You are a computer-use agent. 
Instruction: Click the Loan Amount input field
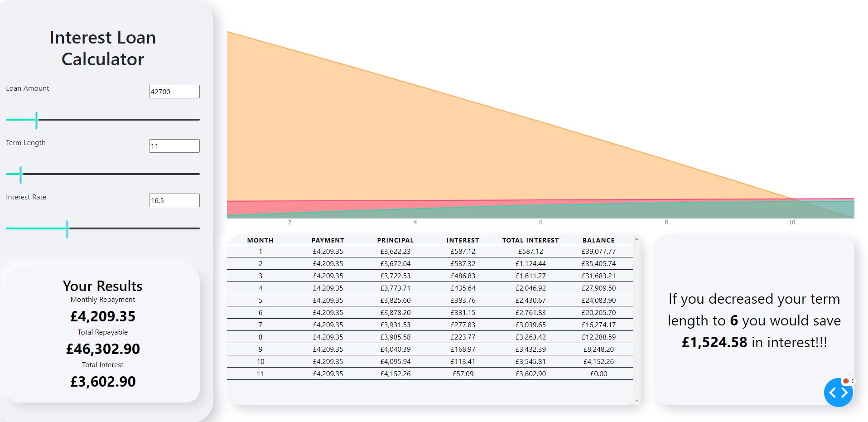[x=174, y=92]
